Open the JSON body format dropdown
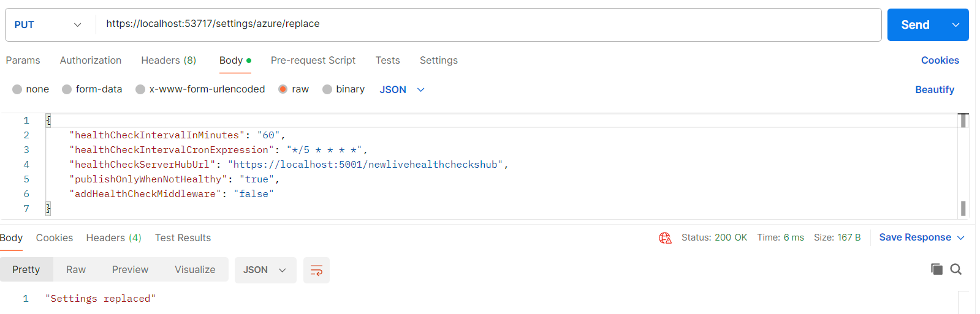The image size is (980, 314). tap(402, 89)
